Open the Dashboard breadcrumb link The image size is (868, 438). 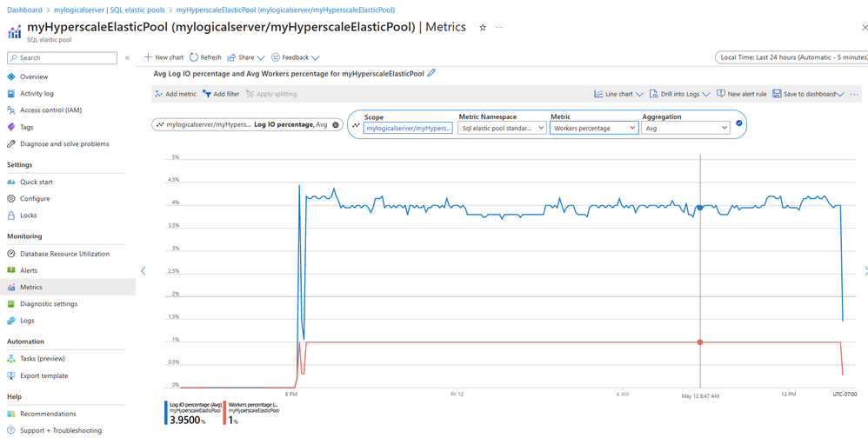pos(24,10)
